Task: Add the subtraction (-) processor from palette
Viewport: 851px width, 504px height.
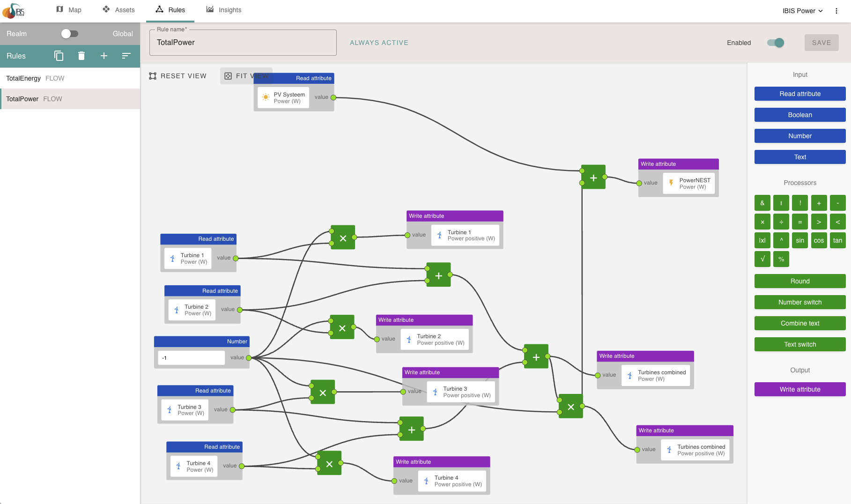Action: pyautogui.click(x=837, y=203)
